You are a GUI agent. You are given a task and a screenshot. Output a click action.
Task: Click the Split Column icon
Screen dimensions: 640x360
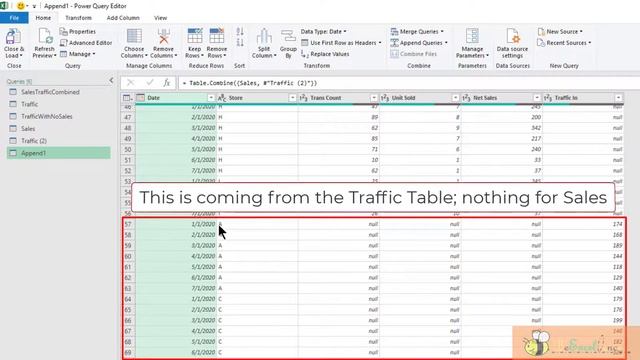click(x=264, y=36)
